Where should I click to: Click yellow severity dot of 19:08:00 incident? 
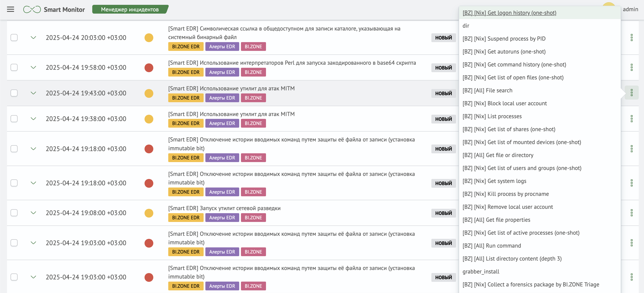pos(149,213)
